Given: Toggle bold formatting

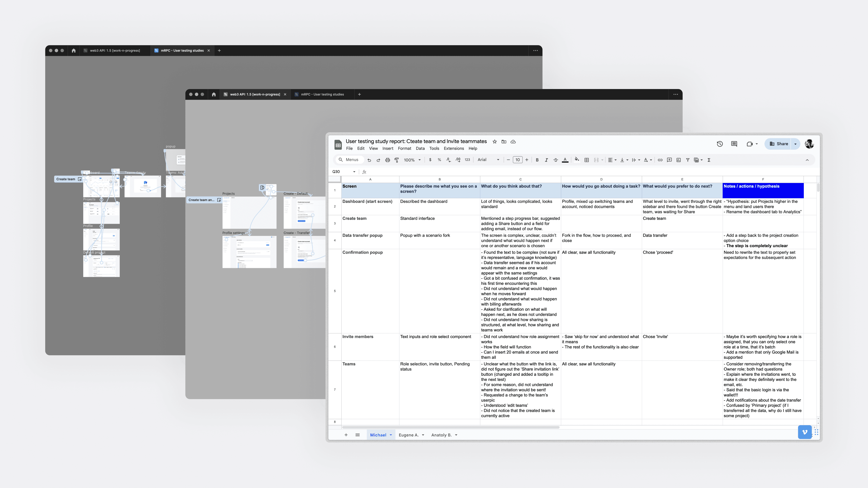Looking at the screenshot, I should pos(537,160).
